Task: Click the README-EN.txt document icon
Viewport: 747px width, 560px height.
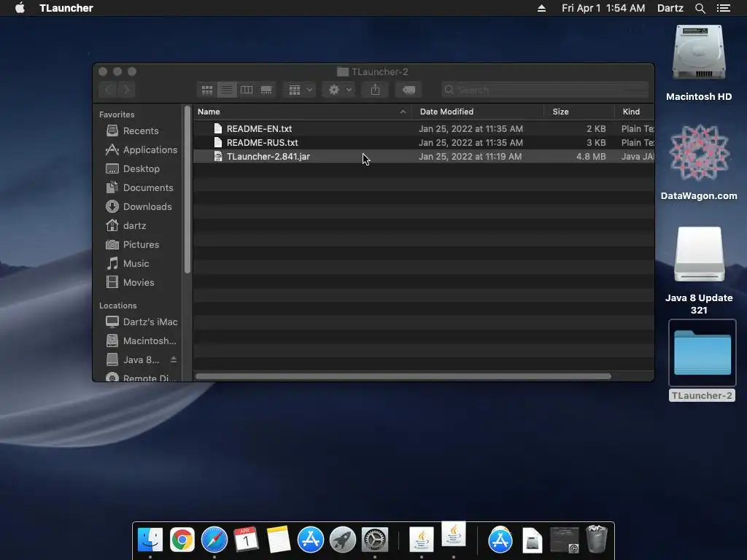Action: tap(217, 128)
